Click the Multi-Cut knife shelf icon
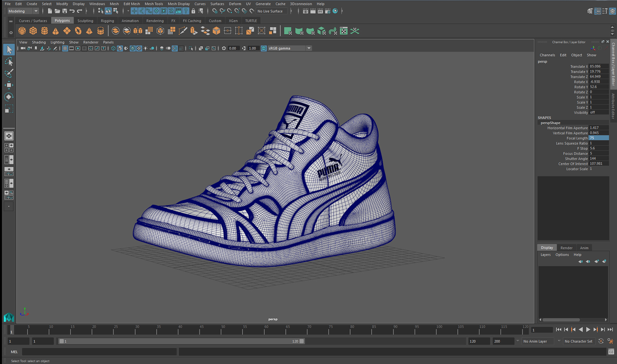 [183, 31]
